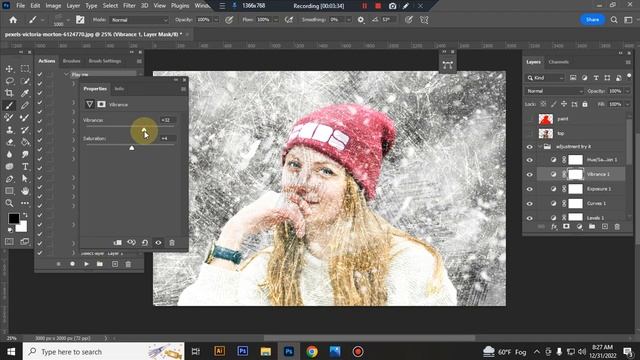640x360 pixels.
Task: Open the Filter menu
Action: point(129,6)
